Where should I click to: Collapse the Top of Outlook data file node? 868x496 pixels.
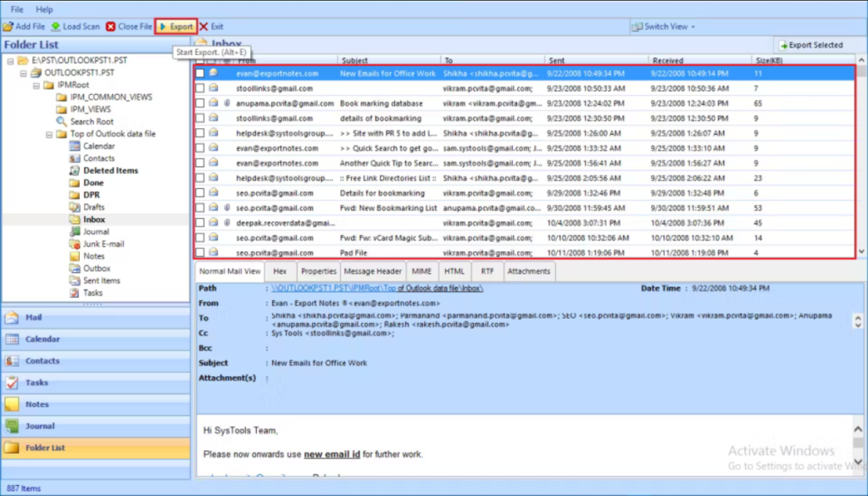(49, 134)
